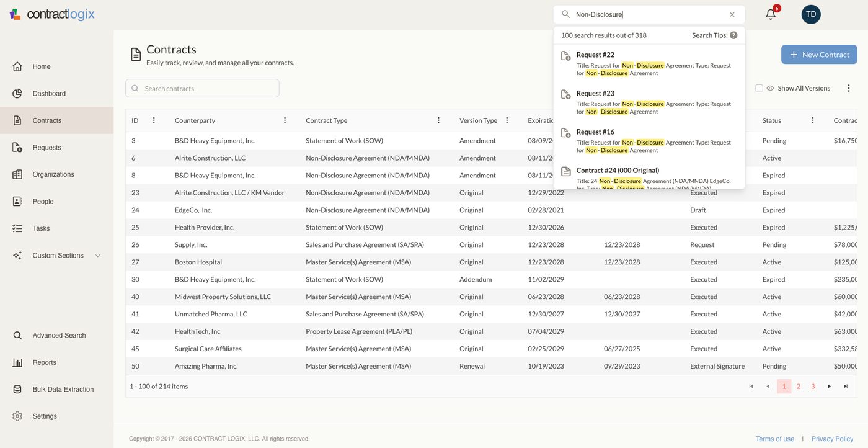Open grid options kebab menu
Viewport: 868px width, 448px height.
tap(849, 88)
